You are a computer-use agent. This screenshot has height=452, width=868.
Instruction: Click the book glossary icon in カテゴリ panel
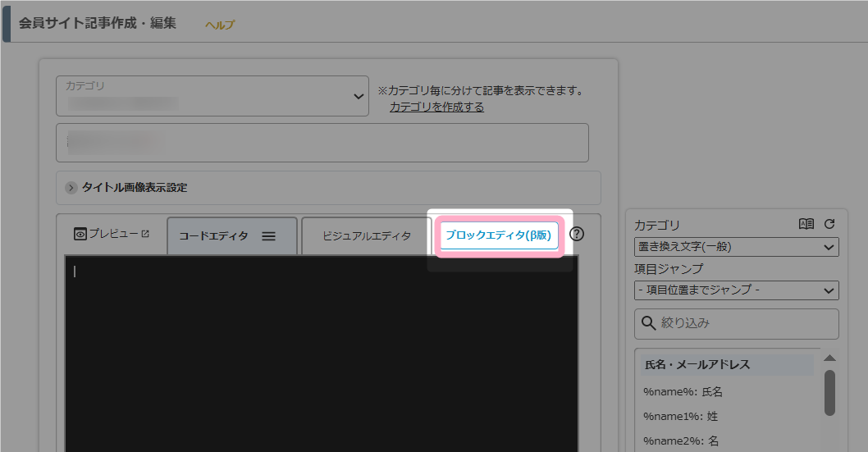pos(806,224)
